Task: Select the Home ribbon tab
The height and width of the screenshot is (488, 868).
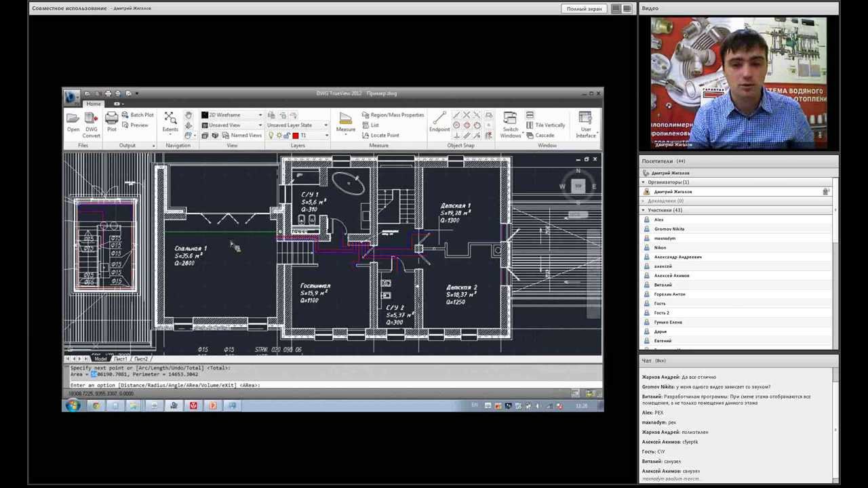Action: tap(94, 104)
